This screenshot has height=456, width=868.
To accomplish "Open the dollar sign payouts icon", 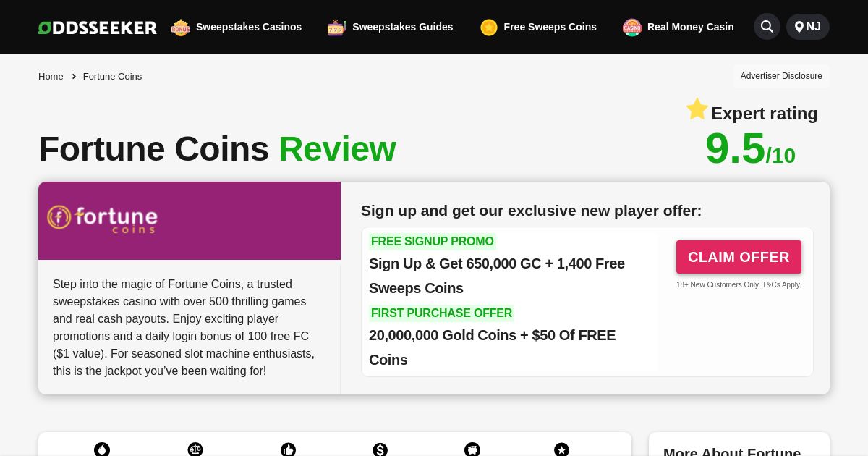I will [x=380, y=449].
